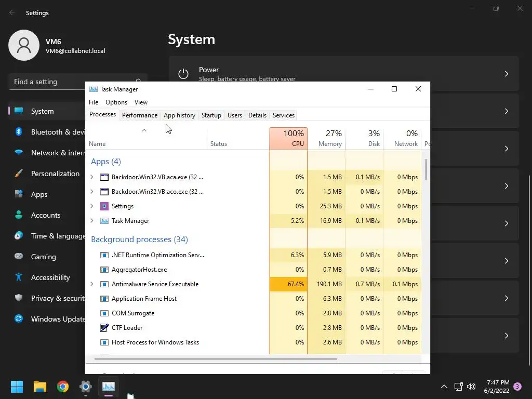The height and width of the screenshot is (399, 532).
Task: Click the CTF Loader pen icon
Action: pyautogui.click(x=104, y=328)
